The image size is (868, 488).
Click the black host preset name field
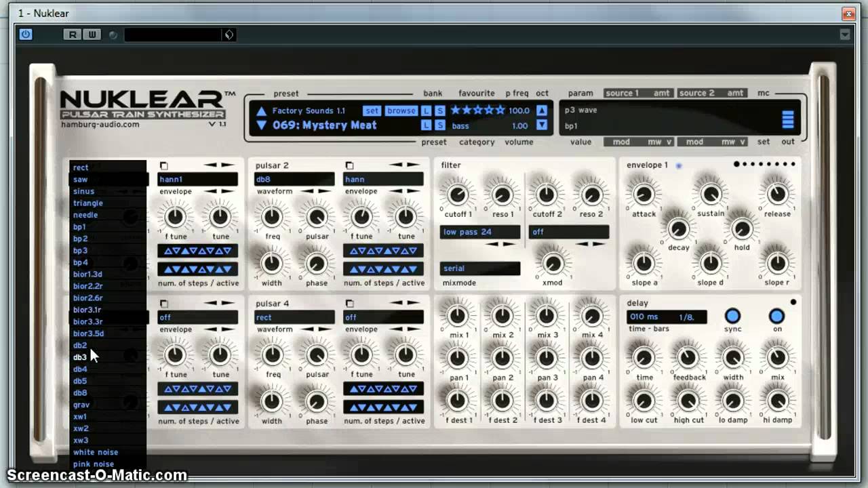click(x=174, y=35)
